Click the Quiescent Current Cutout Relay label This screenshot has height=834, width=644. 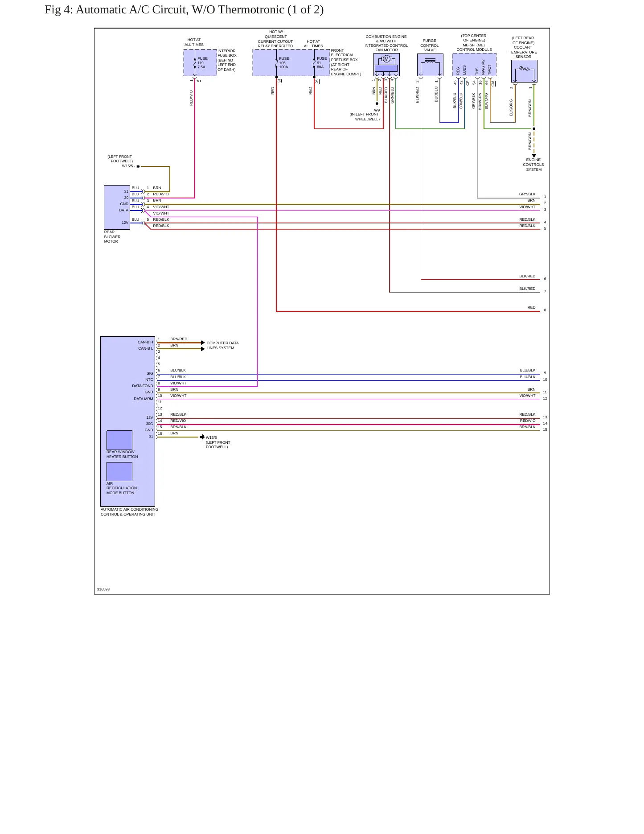click(x=275, y=39)
